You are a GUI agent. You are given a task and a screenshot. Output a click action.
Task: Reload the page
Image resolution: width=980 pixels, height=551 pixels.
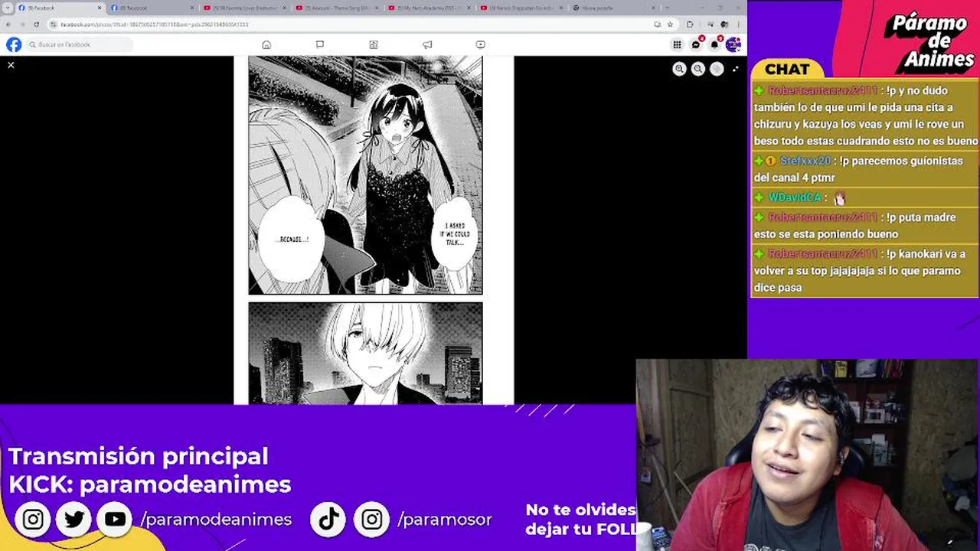point(36,24)
